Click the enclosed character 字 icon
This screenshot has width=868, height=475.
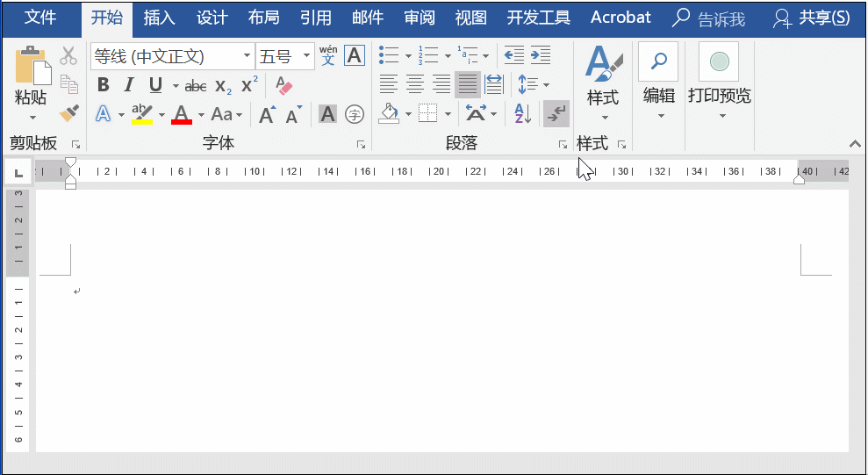pyautogui.click(x=355, y=115)
